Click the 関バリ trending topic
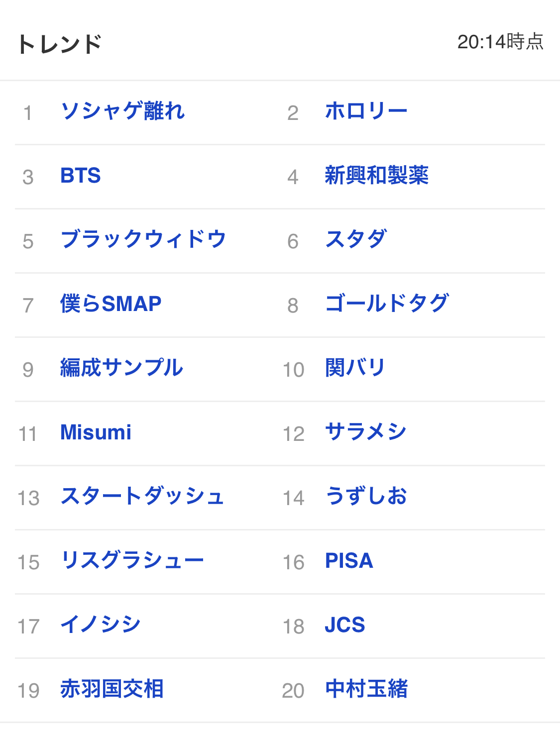The height and width of the screenshot is (733, 560). (355, 368)
